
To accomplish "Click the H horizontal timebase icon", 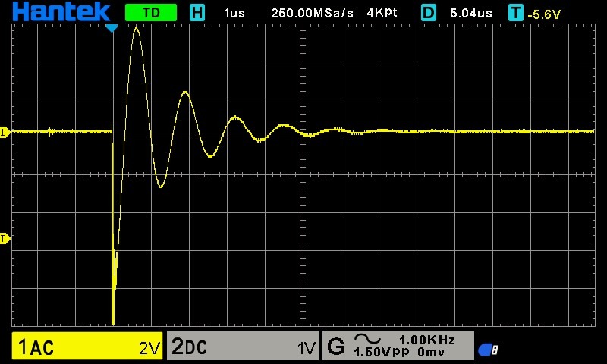I will pos(197,13).
